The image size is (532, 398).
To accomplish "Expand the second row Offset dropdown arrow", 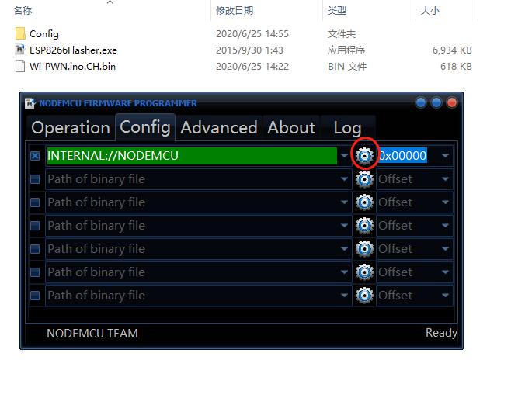I will point(445,179).
